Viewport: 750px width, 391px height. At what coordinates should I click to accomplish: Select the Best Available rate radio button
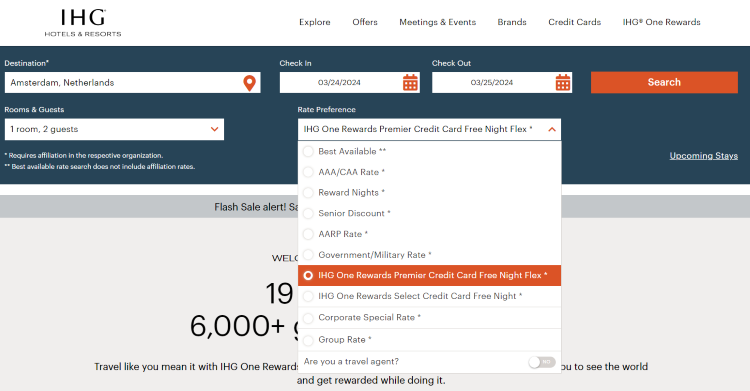pos(308,151)
